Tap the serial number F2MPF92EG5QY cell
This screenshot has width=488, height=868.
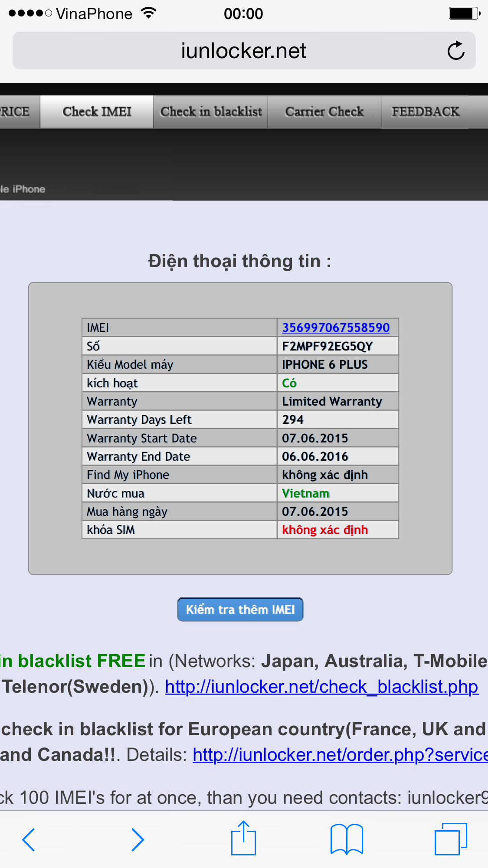coord(328,346)
